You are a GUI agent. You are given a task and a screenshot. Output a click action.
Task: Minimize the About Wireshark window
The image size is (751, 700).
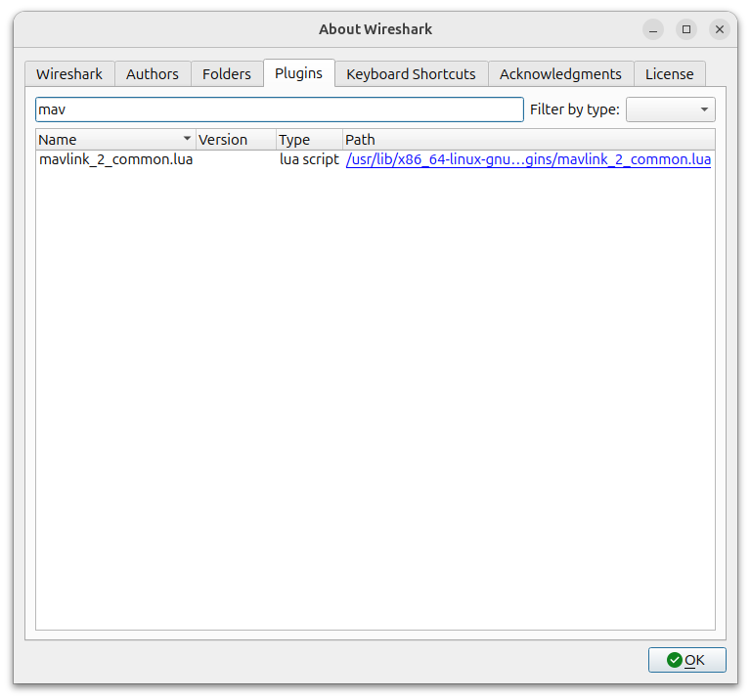coord(653,29)
